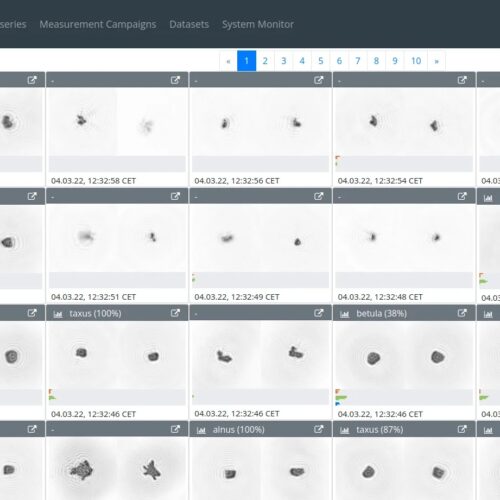Open external link of 12:32:54 card
The image size is (500, 500).
pos(462,80)
